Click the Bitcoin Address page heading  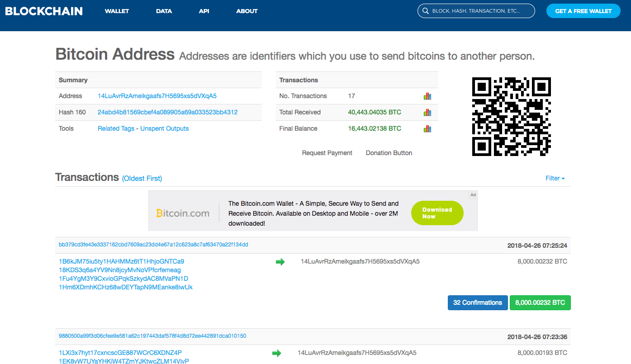click(x=115, y=54)
